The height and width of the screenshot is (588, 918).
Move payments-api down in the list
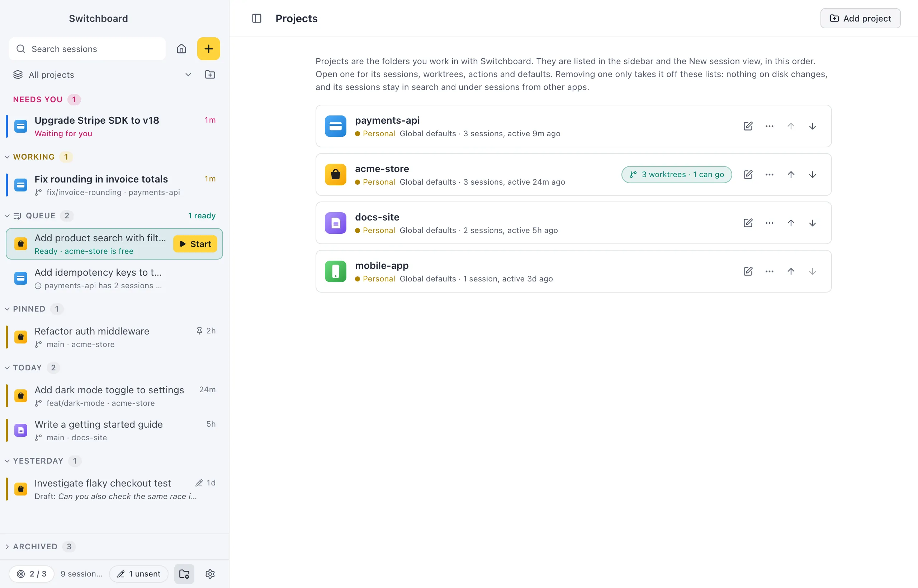pos(812,126)
